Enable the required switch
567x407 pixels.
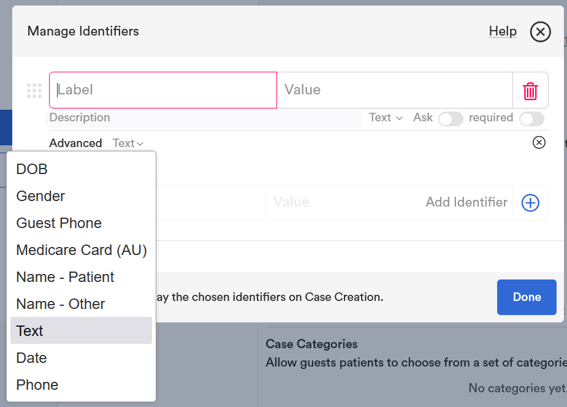point(532,119)
